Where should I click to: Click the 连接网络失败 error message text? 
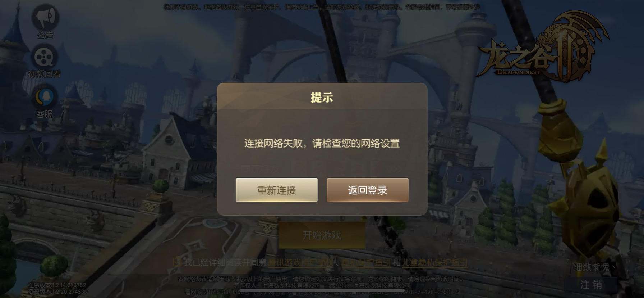point(322,143)
